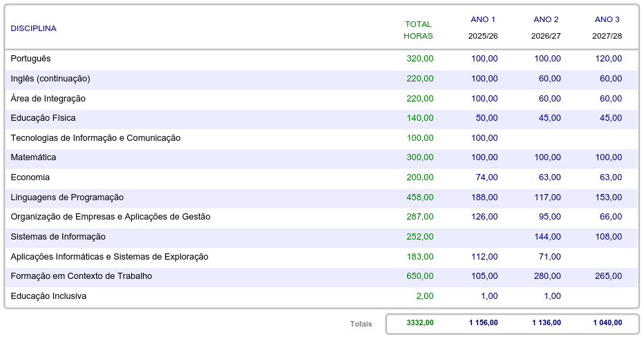Viewport: 644px width, 339px height.
Task: Click the grand total 3332,00
Action: click(420, 322)
